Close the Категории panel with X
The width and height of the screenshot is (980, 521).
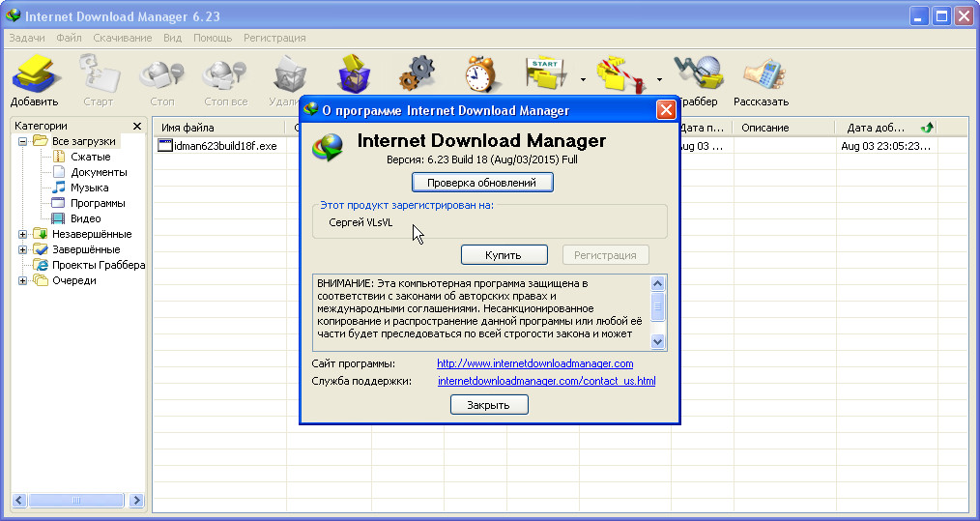[x=137, y=127]
